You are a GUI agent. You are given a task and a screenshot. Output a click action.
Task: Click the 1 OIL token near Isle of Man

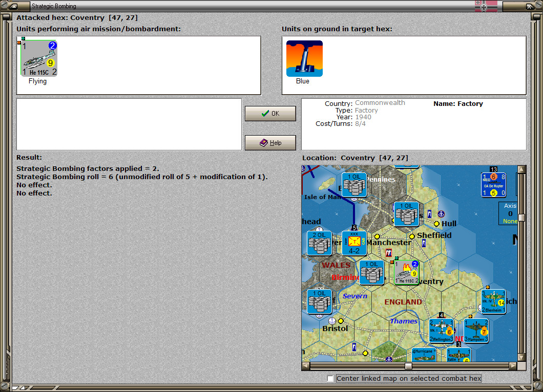[x=354, y=185]
